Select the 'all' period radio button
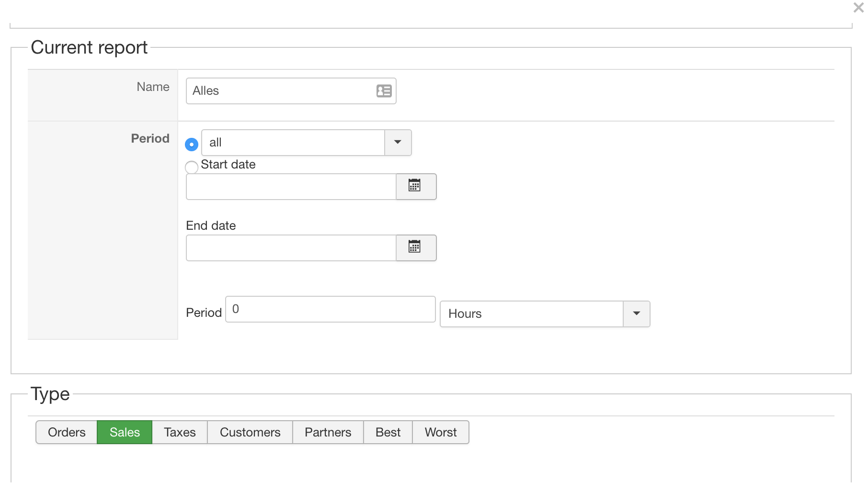 (192, 144)
